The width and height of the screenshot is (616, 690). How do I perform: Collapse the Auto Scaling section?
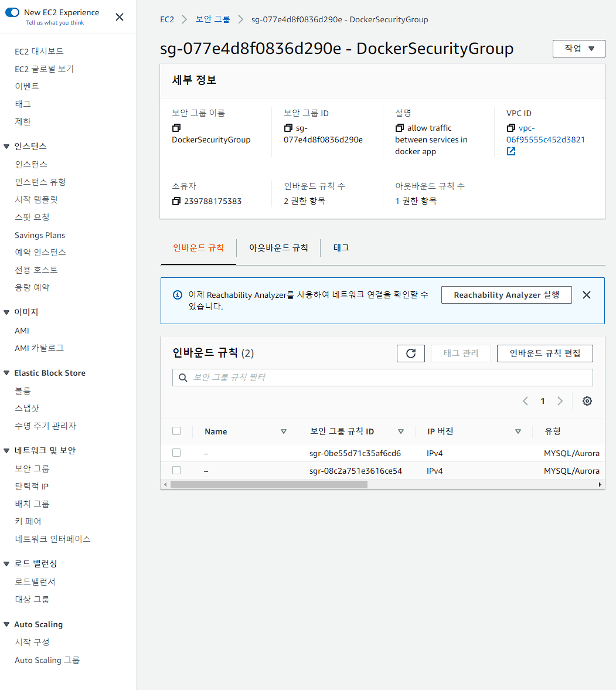click(6, 624)
